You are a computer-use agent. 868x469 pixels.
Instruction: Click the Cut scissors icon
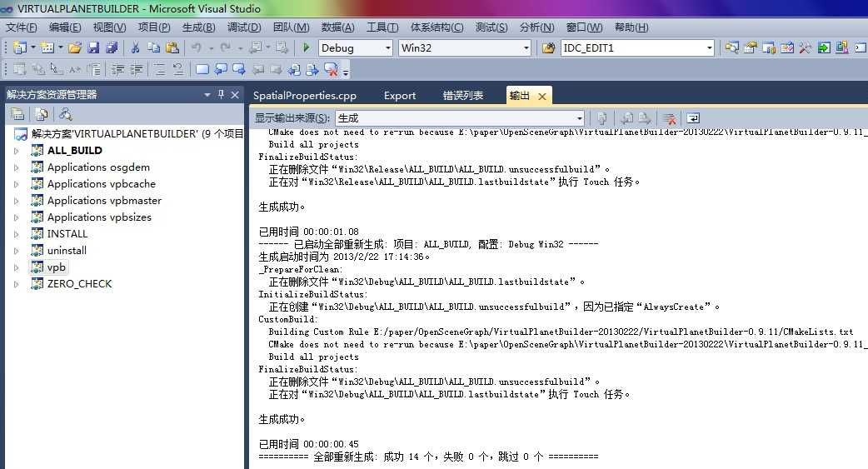click(x=135, y=47)
